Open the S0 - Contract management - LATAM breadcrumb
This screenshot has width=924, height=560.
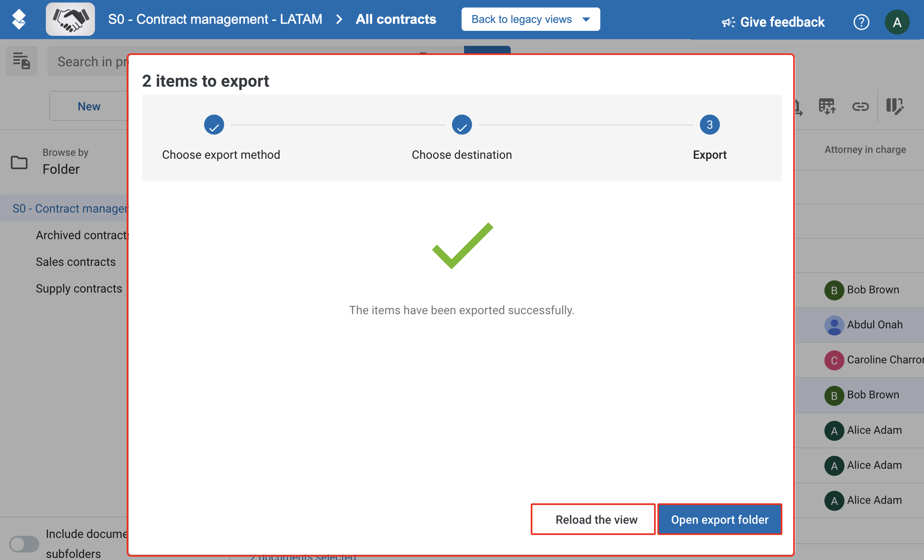(215, 19)
